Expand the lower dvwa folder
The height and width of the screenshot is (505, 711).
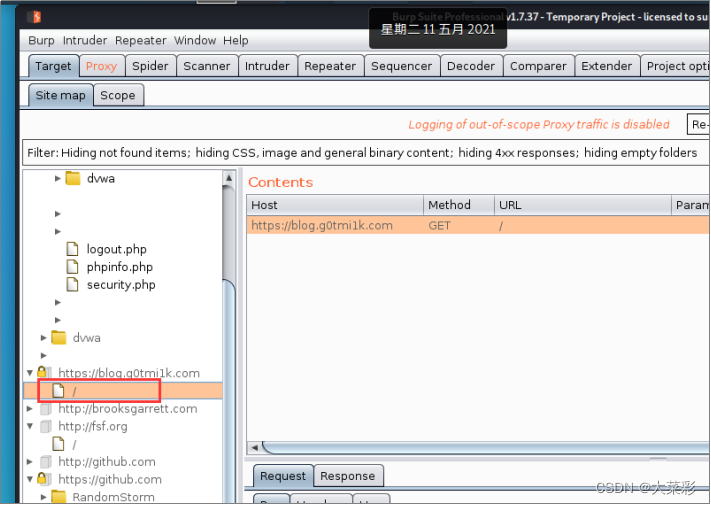(x=44, y=338)
